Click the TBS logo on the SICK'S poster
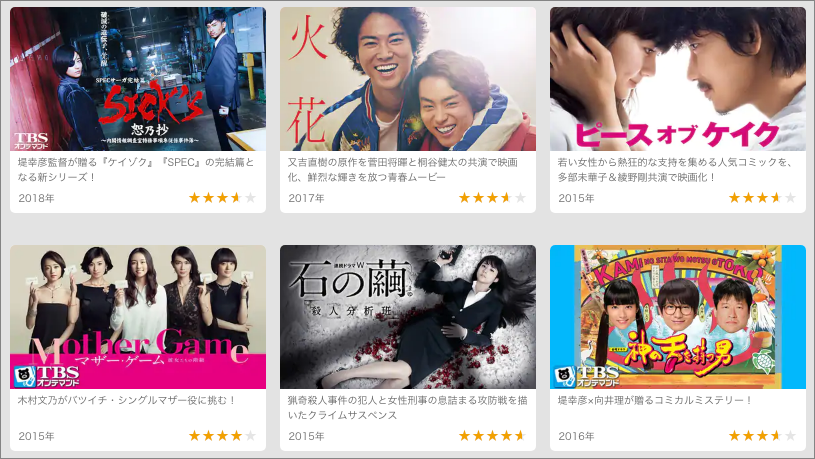815x459 pixels. tap(31, 140)
